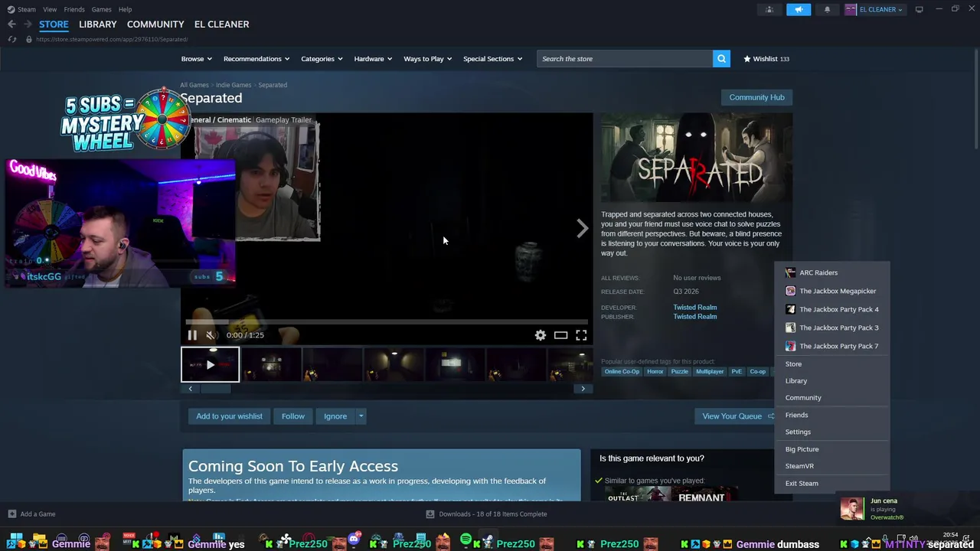Expand the Special Sections dropdown
Viewport: 980px width, 551px height.
[492, 59]
